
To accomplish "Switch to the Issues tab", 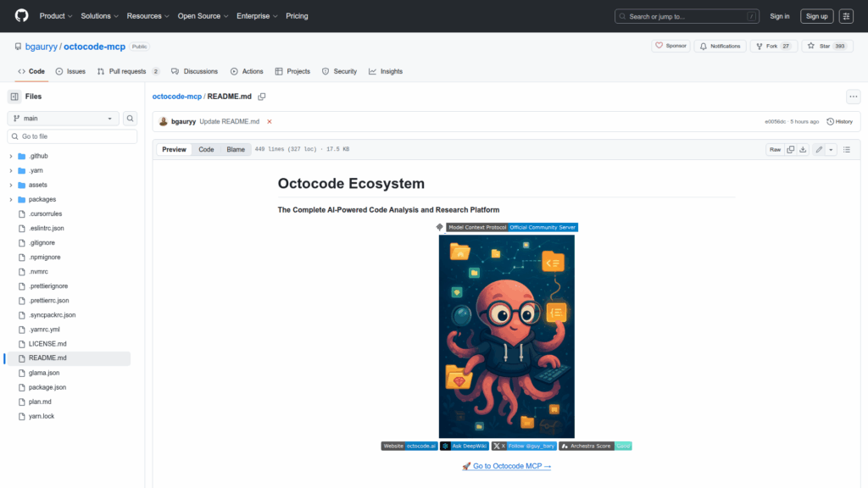I will point(70,71).
